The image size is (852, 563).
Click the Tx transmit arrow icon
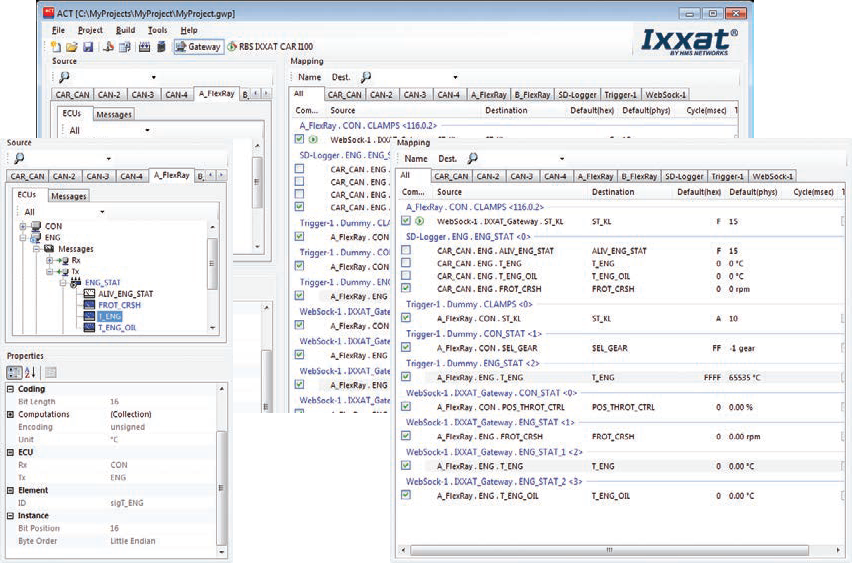click(x=62, y=272)
